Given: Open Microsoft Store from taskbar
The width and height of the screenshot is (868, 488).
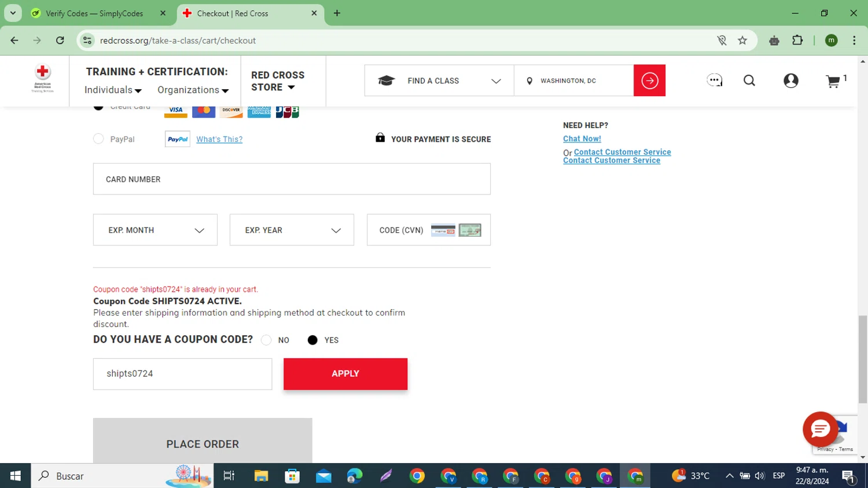Looking at the screenshot, I should 292,476.
